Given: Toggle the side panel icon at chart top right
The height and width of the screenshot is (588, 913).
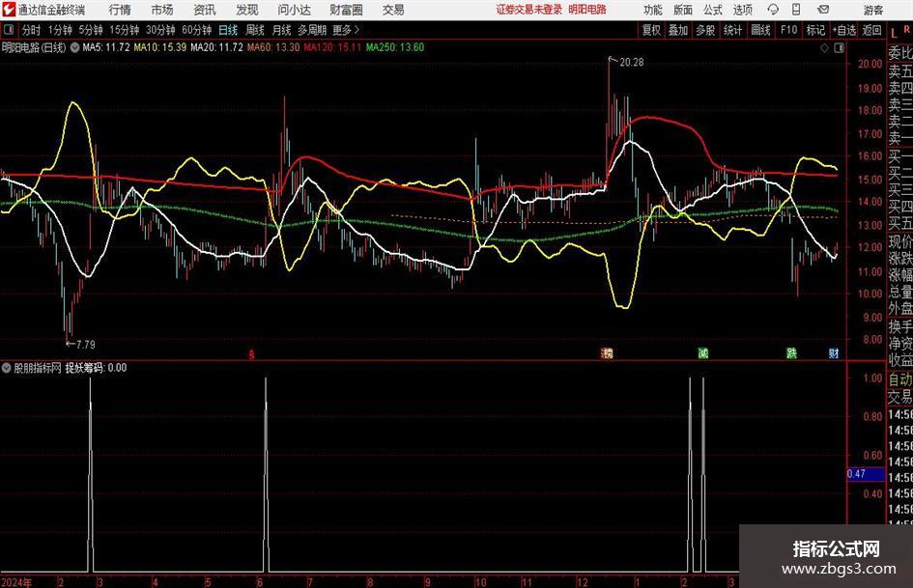Looking at the screenshot, I should pyautogui.click(x=839, y=48).
